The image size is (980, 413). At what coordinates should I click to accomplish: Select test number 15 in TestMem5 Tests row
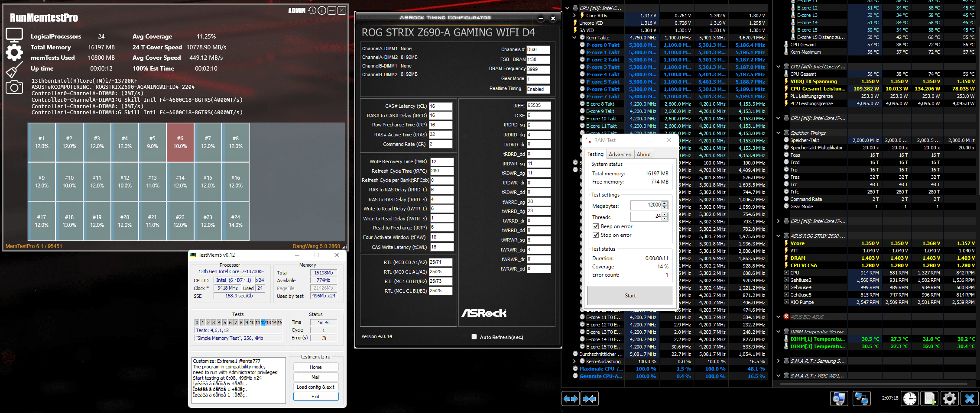[280, 323]
